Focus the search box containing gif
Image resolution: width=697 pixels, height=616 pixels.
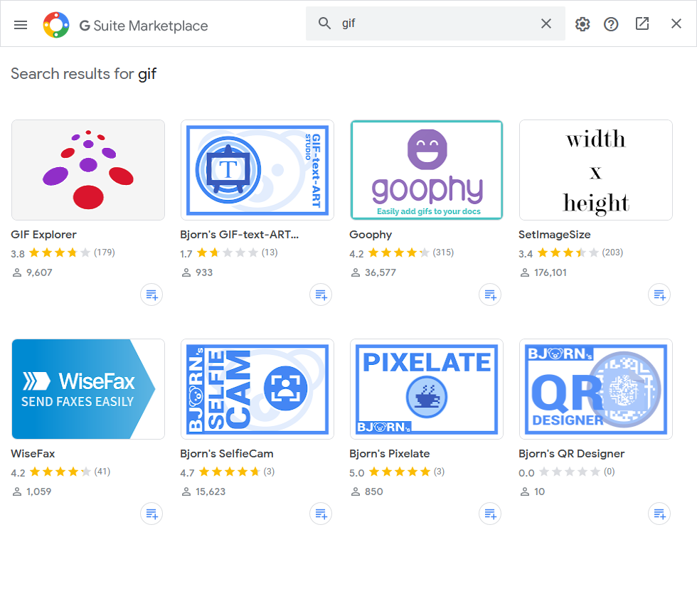pos(435,23)
